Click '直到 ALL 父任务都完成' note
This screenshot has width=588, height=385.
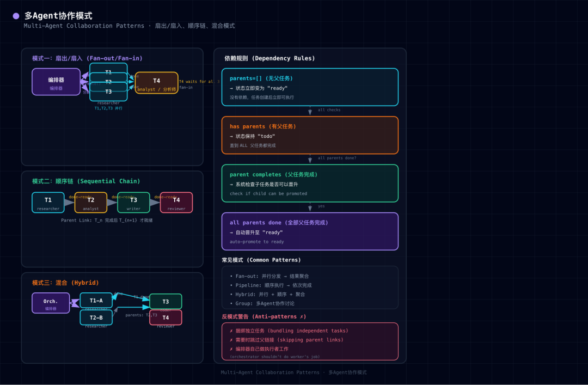[253, 145]
